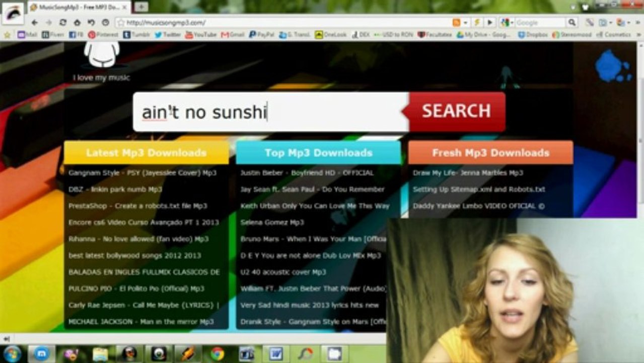Image resolution: width=644 pixels, height=363 pixels.
Task: Open the Chrome taskbar icon
Action: [218, 354]
